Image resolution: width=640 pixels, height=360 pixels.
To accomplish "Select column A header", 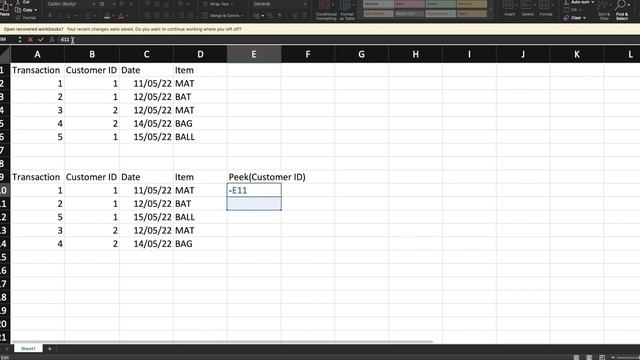I will click(x=37, y=54).
